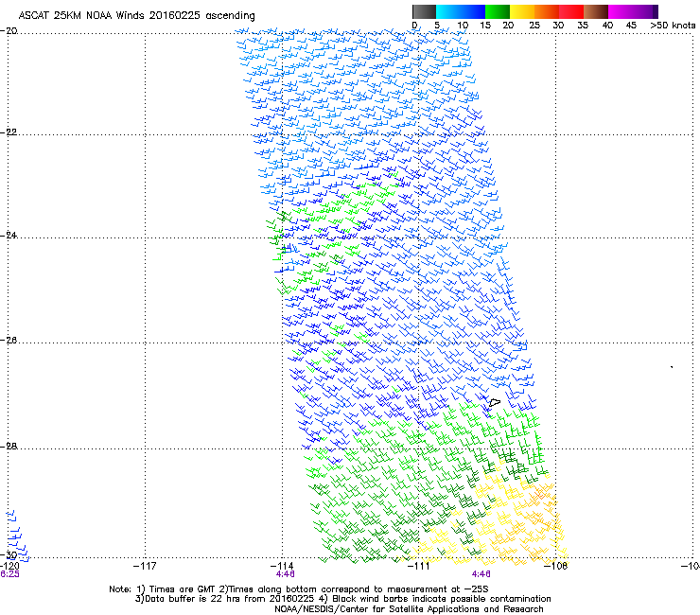700x615 pixels.
Task: Select the purple 45-50 knots legend swatch
Action: click(645, 11)
